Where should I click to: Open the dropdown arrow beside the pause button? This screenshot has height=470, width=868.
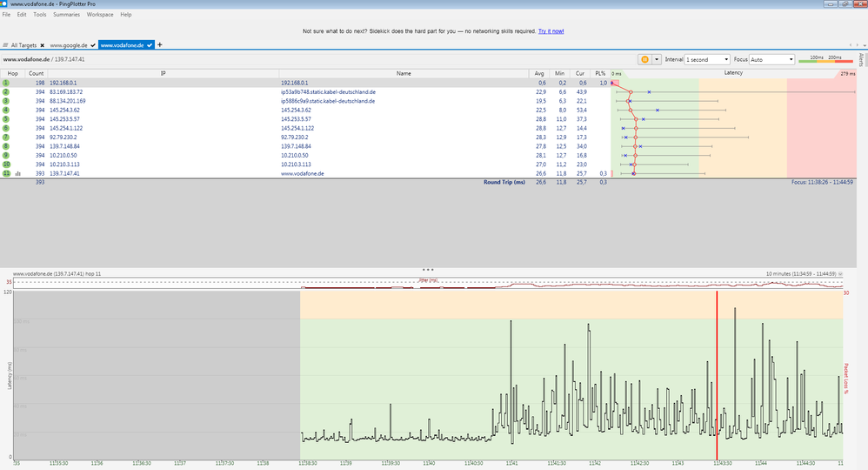click(657, 59)
